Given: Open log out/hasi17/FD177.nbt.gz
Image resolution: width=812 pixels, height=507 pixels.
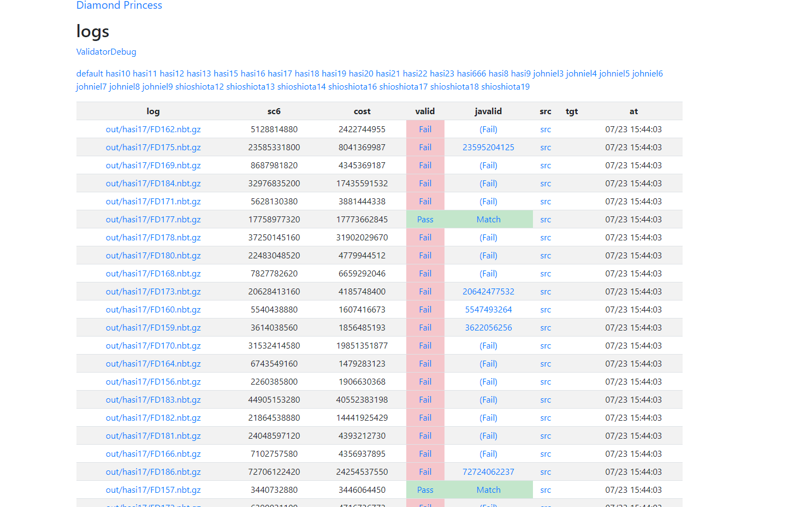Looking at the screenshot, I should tap(153, 220).
